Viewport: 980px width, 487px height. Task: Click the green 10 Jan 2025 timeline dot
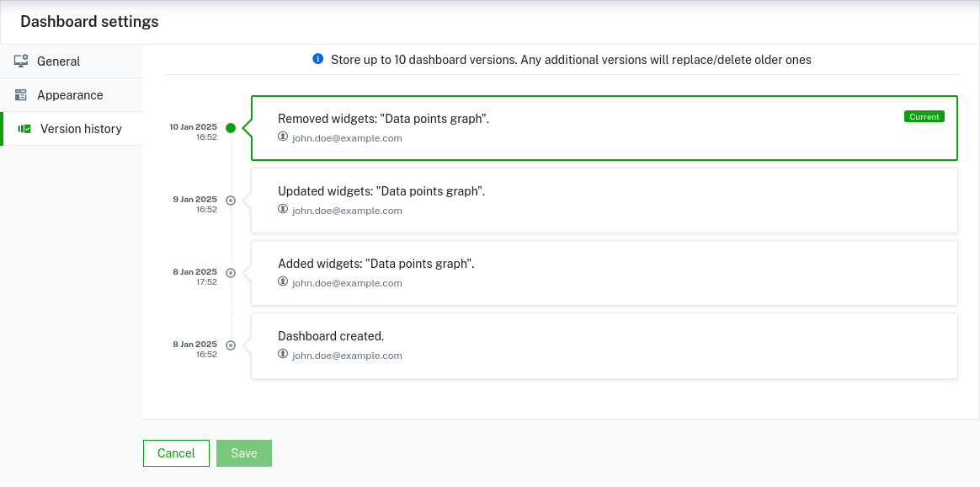pyautogui.click(x=231, y=128)
